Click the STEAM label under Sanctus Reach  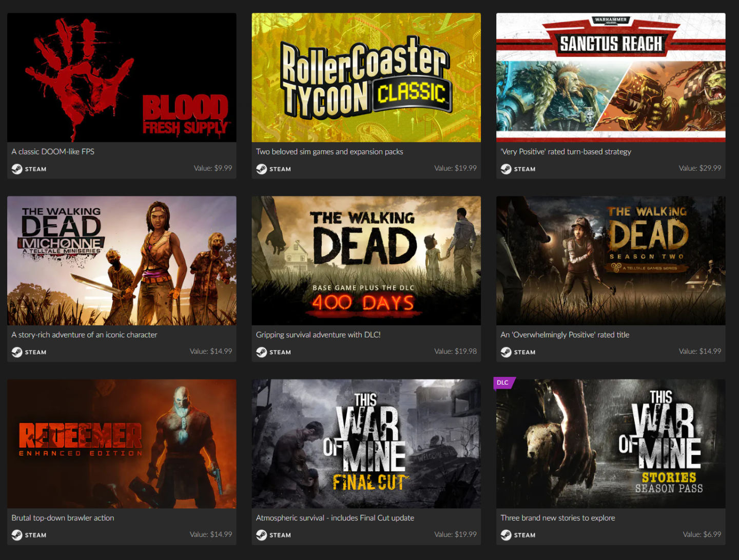click(525, 169)
